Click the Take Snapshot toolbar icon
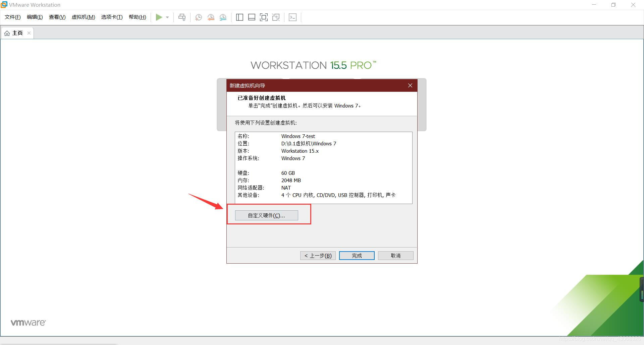The width and height of the screenshot is (644, 345). [199, 17]
